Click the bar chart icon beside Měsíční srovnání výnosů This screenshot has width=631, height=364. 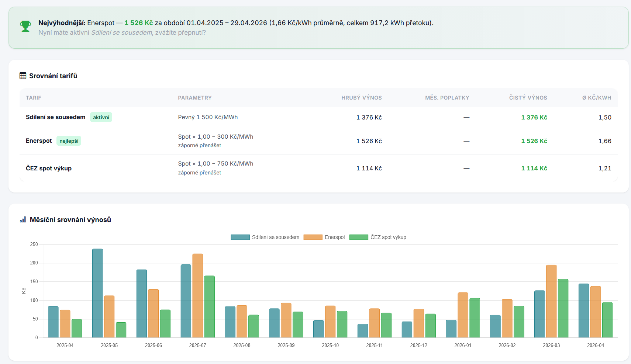pyautogui.click(x=23, y=220)
